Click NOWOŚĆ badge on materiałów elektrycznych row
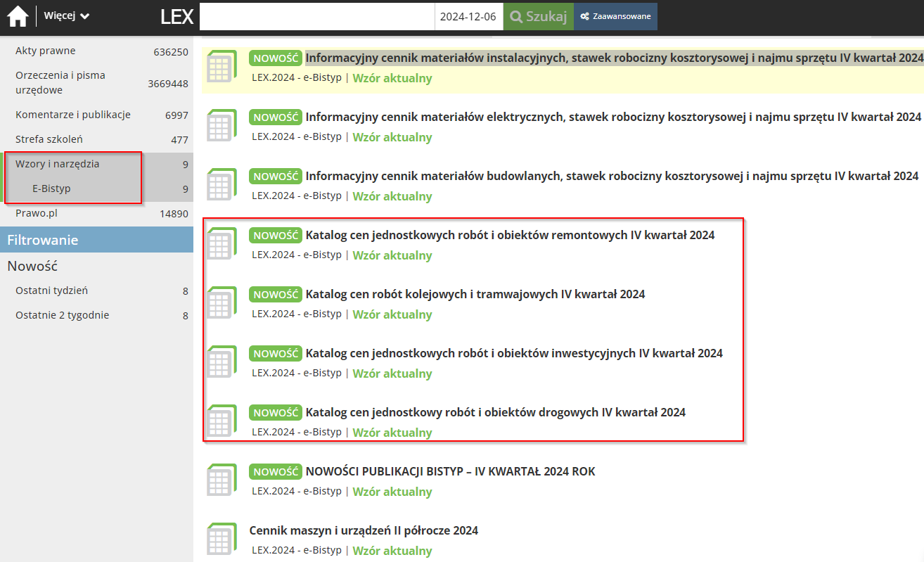The height and width of the screenshot is (562, 924). click(x=276, y=117)
